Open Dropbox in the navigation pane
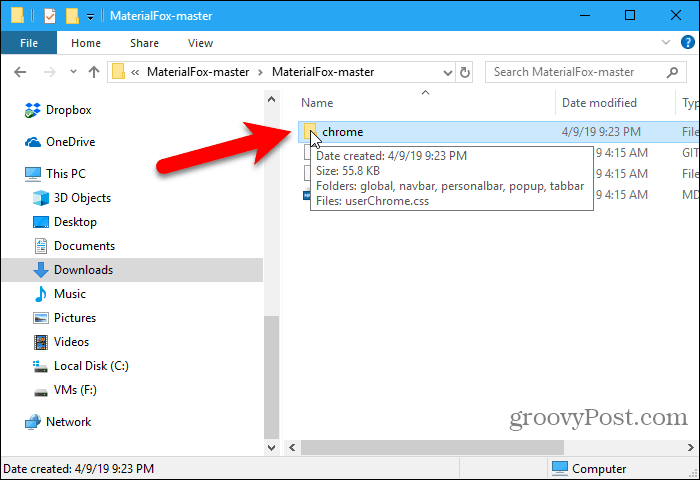 (68, 110)
